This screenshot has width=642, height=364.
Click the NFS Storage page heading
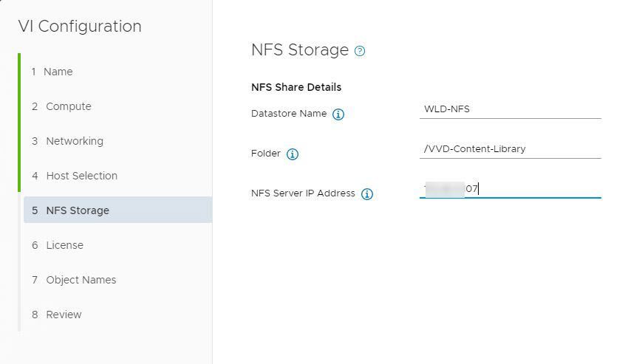pos(300,50)
